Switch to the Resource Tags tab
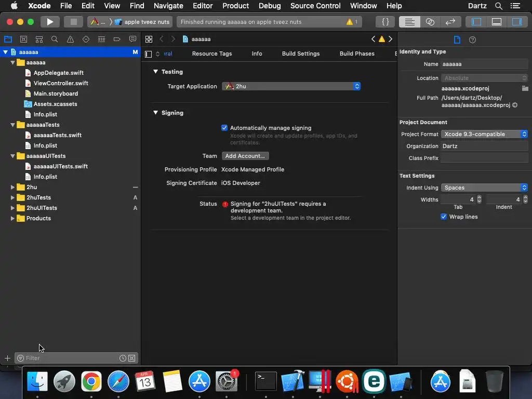 [x=212, y=54]
